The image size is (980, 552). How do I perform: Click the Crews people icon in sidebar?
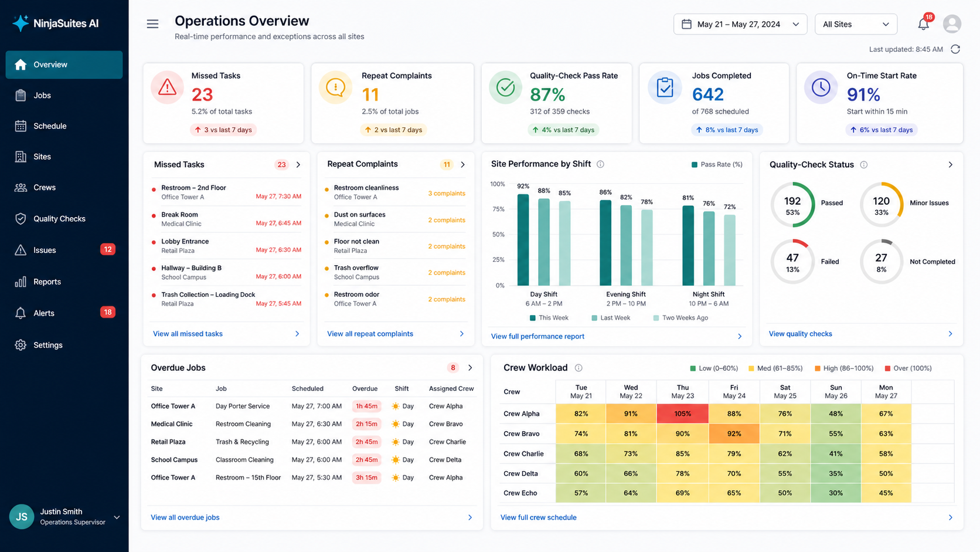coord(21,187)
